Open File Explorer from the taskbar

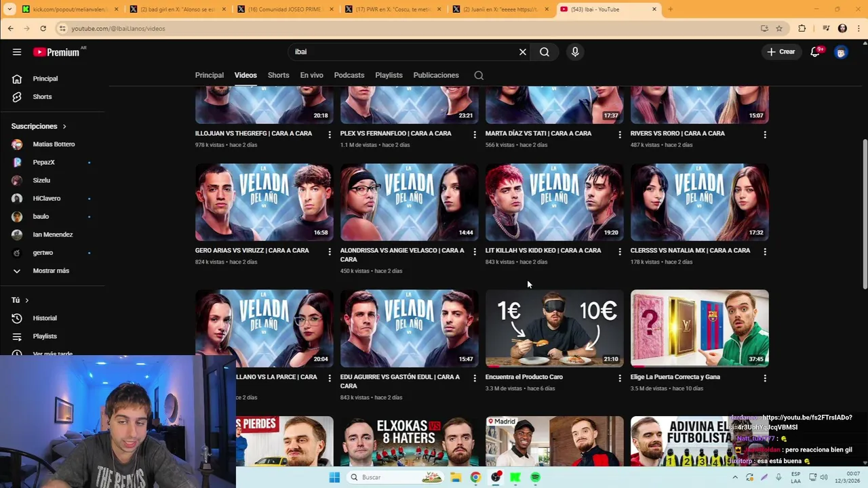coord(456,477)
